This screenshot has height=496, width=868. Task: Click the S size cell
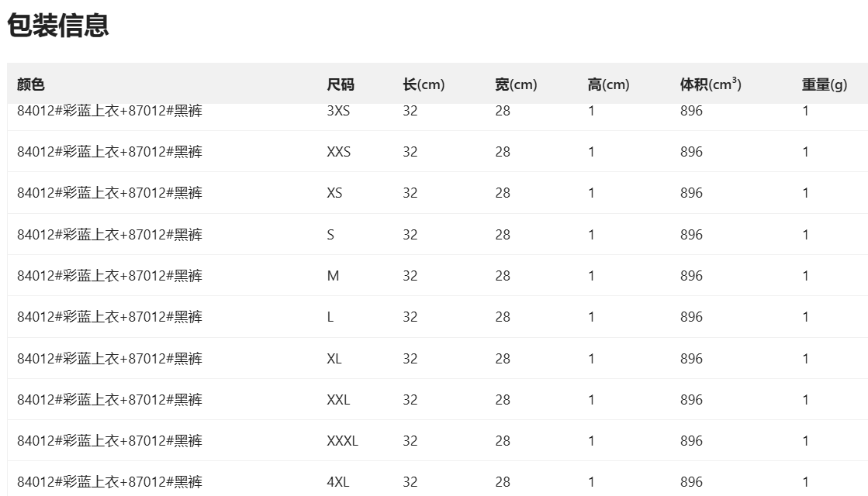tap(330, 235)
